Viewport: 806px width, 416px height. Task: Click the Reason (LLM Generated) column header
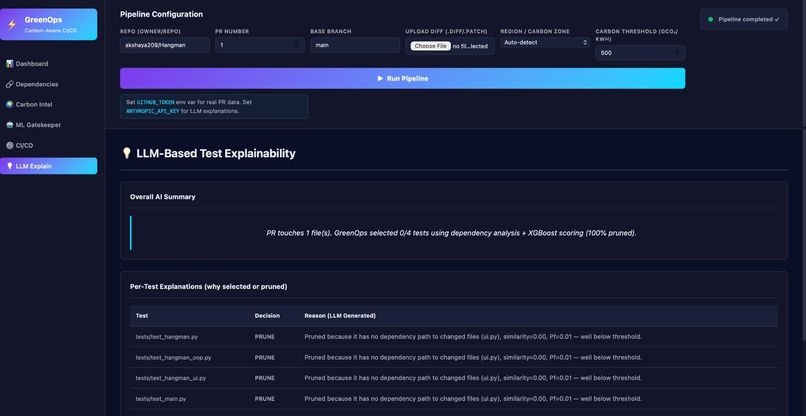click(x=340, y=316)
